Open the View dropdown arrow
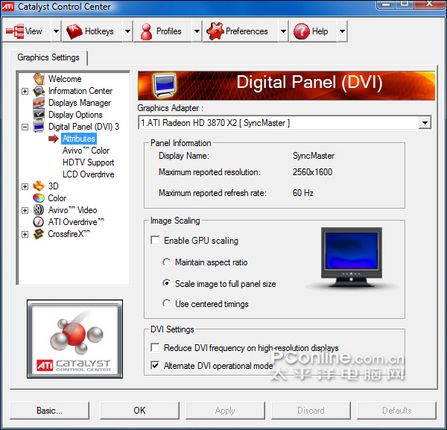Screen dimensions: 447x430 (56, 31)
